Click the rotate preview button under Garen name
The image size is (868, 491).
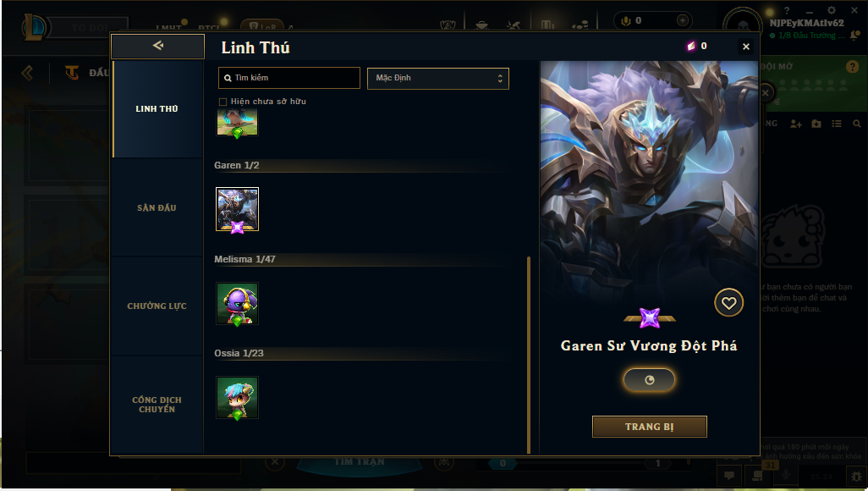coord(650,380)
